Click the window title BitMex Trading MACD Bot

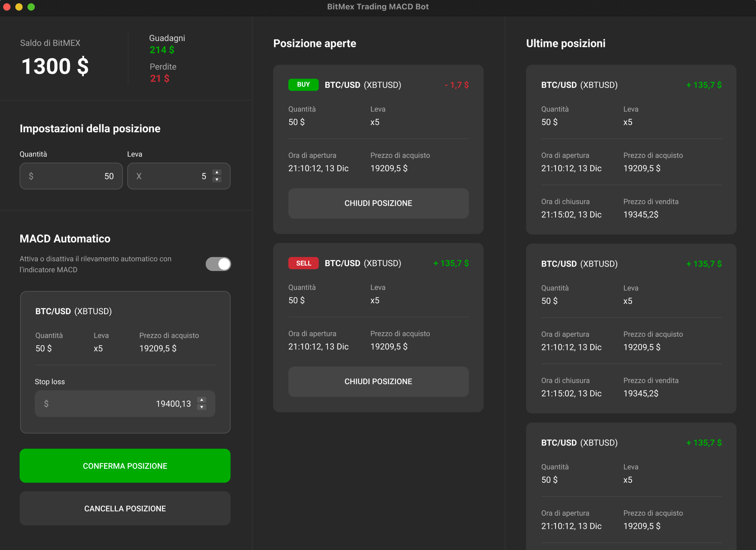378,7
